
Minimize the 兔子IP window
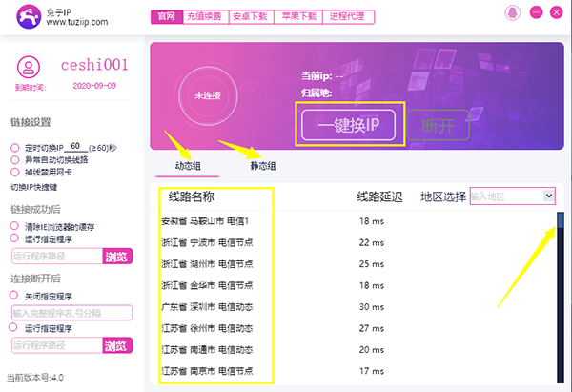[537, 12]
